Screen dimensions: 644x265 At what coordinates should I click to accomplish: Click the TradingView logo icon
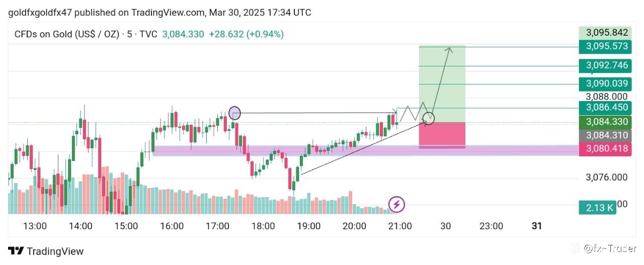coord(16,251)
